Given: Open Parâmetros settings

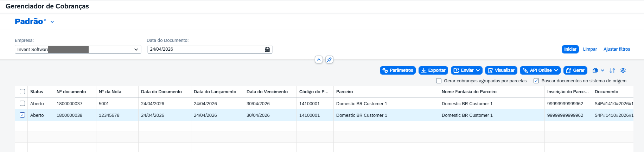Looking at the screenshot, I should 398,70.
